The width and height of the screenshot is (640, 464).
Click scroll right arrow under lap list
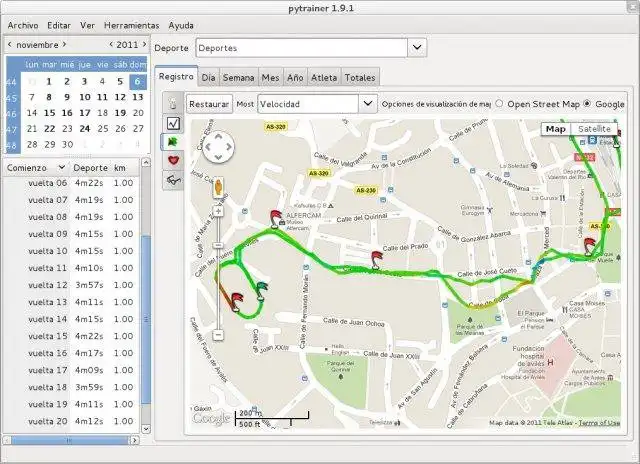(134, 440)
